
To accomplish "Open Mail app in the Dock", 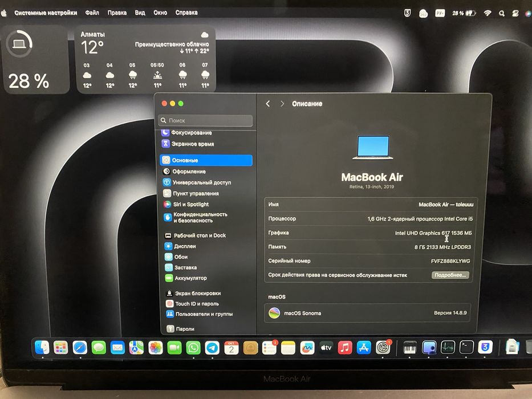I will [117, 348].
